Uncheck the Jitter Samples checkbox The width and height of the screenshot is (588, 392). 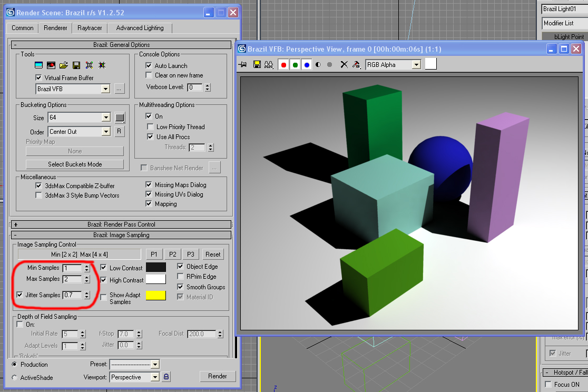pos(20,295)
